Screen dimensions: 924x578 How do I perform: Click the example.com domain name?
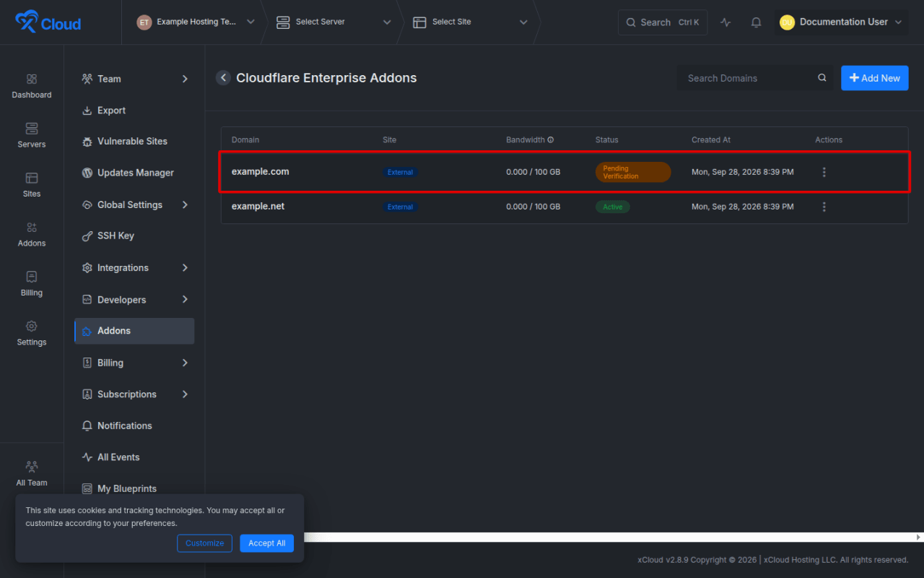(260, 171)
